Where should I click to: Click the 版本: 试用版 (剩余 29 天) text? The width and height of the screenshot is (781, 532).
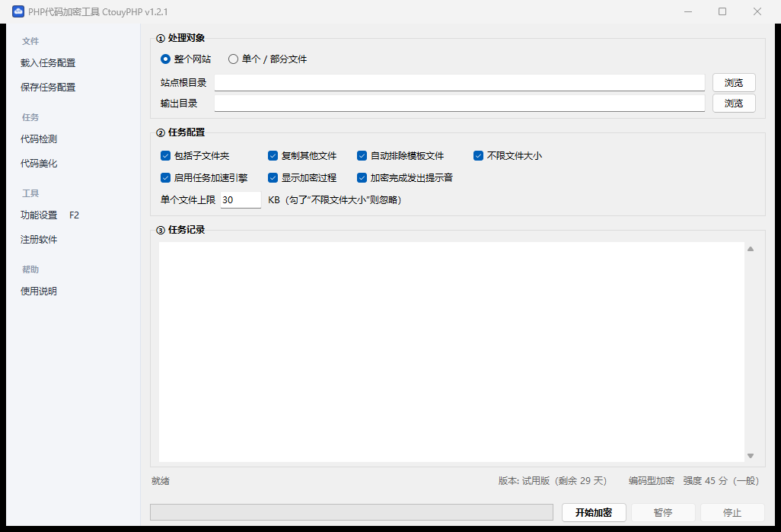(553, 481)
